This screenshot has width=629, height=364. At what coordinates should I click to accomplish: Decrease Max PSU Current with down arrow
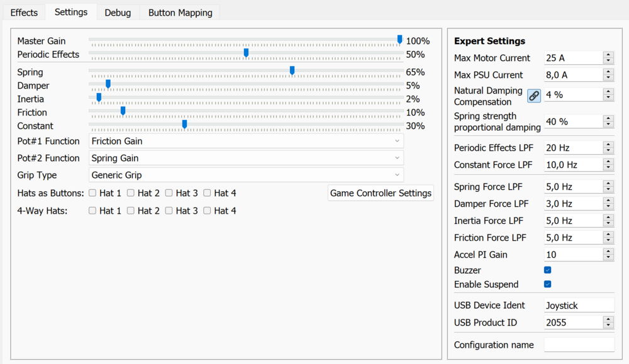point(608,78)
